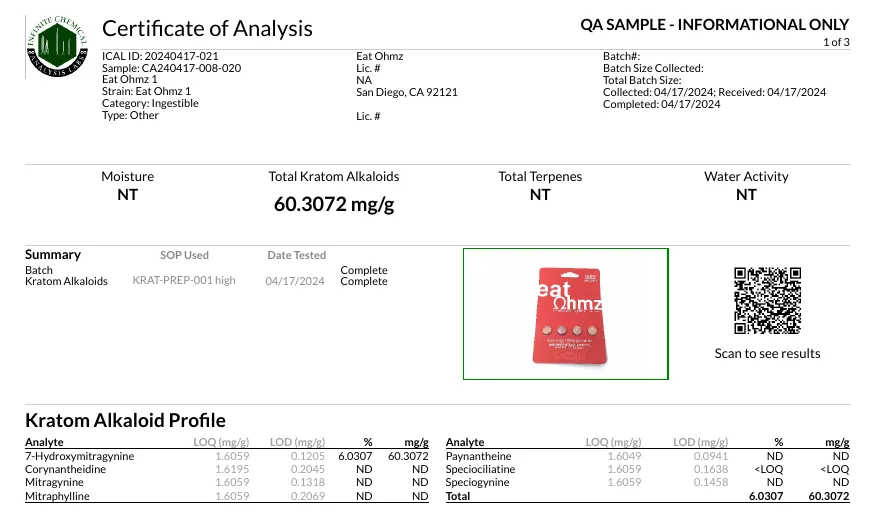870x520 pixels.
Task: Click the 'Paynantheine' analyte row
Action: [x=648, y=456]
